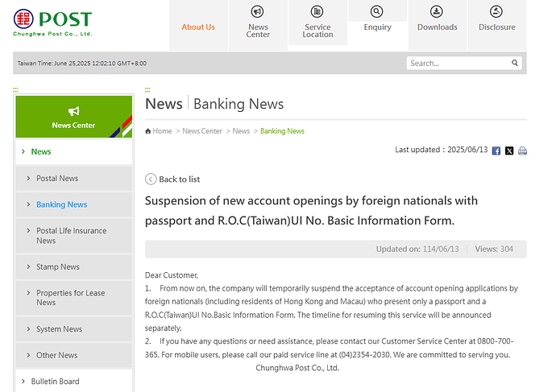Click in the Search input field
Screen dimensions: 556x392
(x=457, y=63)
